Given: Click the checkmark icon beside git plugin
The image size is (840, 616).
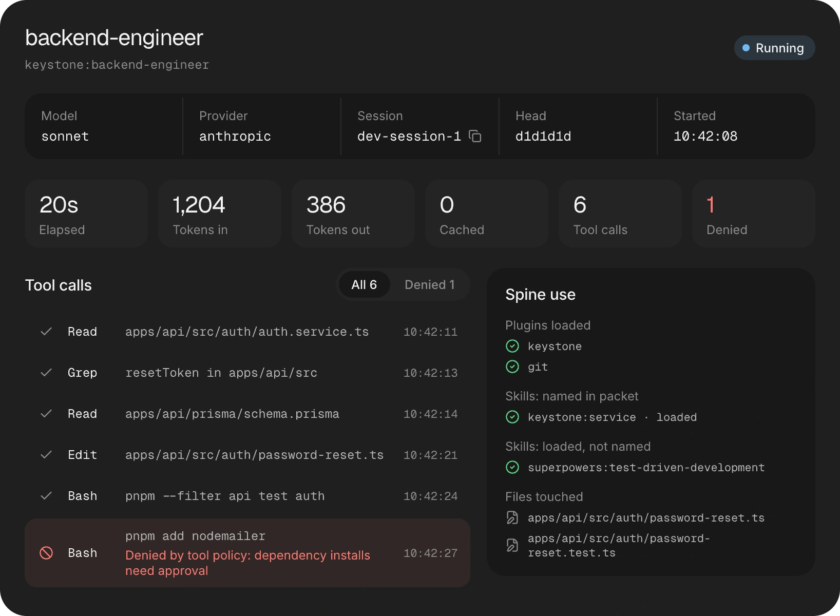Looking at the screenshot, I should tap(512, 367).
